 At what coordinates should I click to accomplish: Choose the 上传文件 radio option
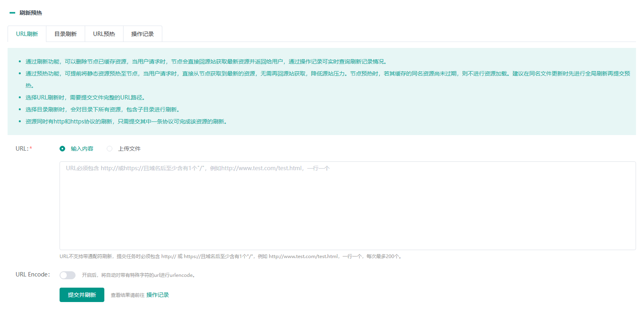[x=110, y=149]
